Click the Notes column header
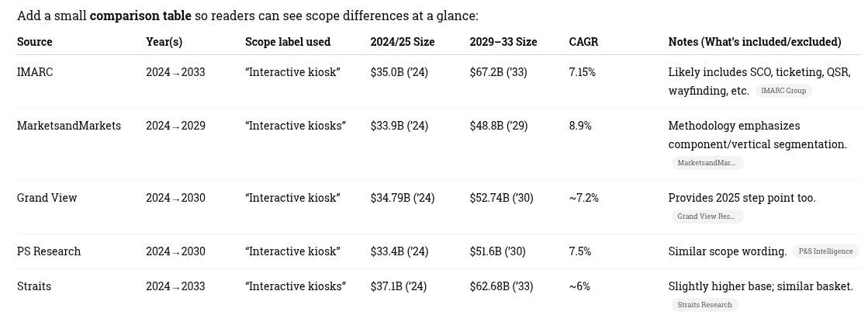868x322 pixels. coord(754,42)
